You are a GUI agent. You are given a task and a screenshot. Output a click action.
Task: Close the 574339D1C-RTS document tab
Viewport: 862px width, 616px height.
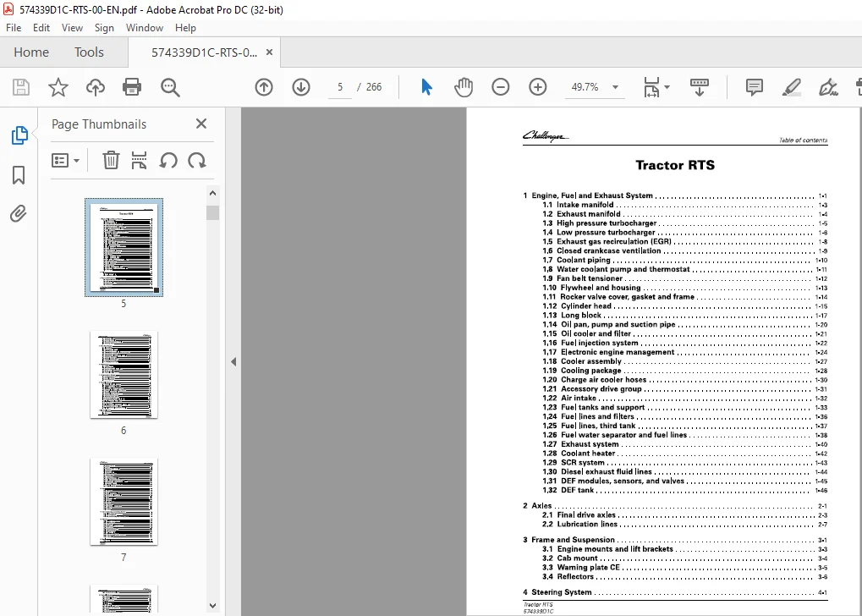pos(269,52)
